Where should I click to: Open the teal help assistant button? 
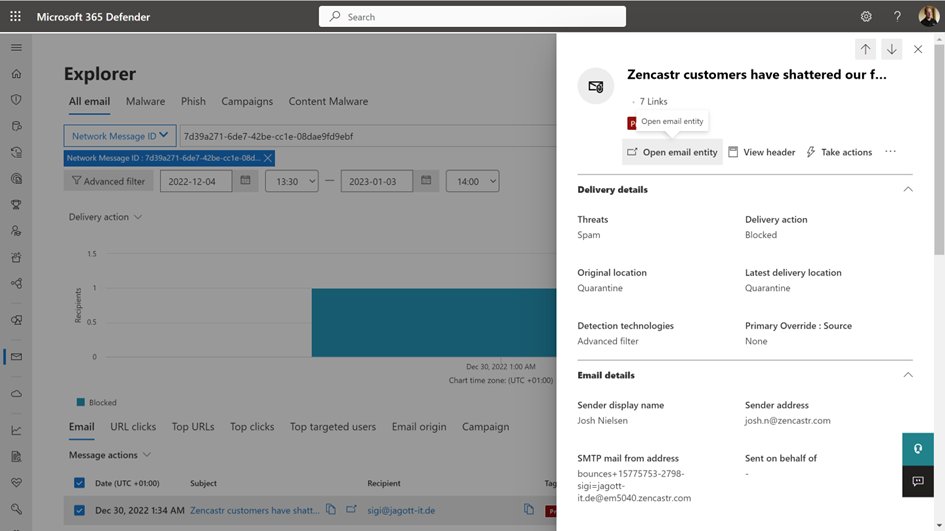coord(918,449)
